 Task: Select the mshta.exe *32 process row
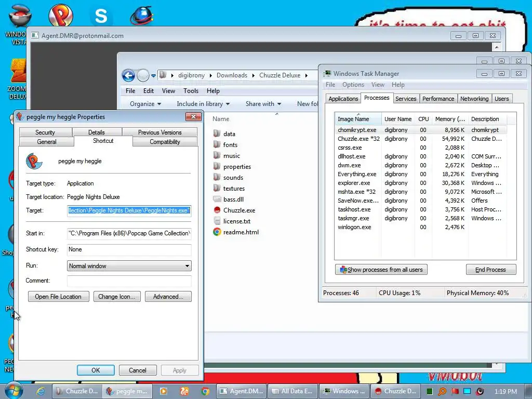click(421, 192)
